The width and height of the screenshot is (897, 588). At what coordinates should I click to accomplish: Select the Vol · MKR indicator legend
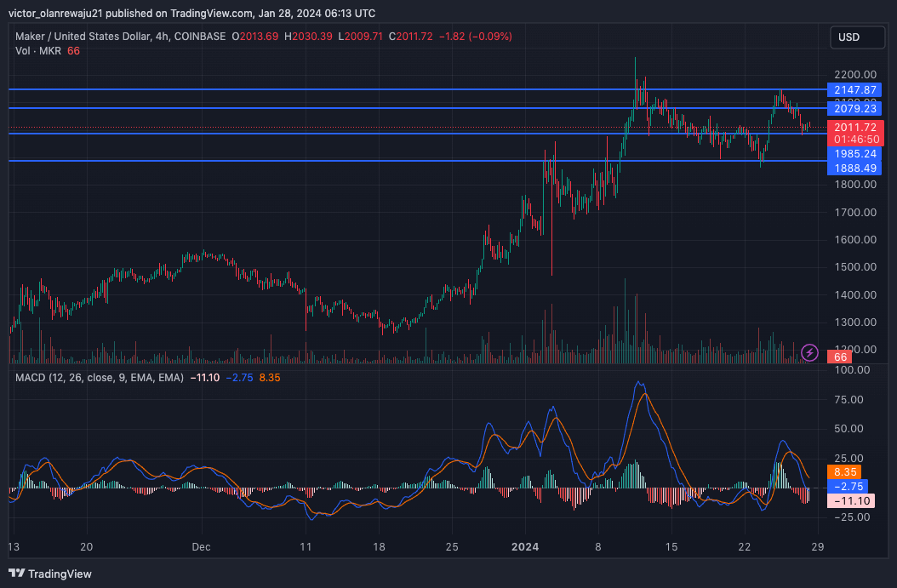click(x=39, y=51)
